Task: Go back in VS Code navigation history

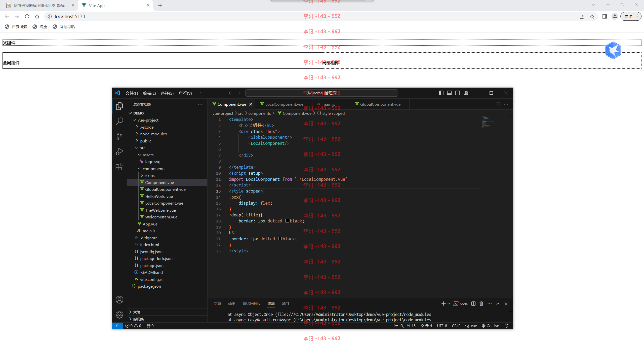Action: (x=230, y=93)
